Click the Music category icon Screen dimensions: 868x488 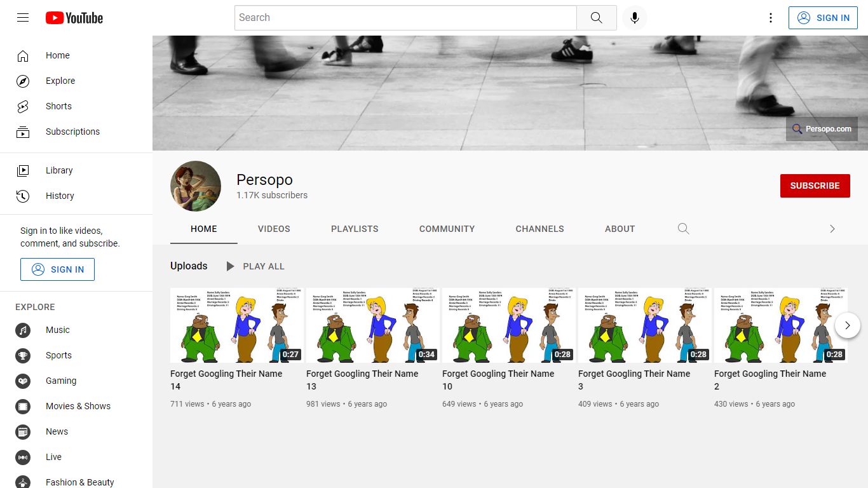pyautogui.click(x=23, y=330)
